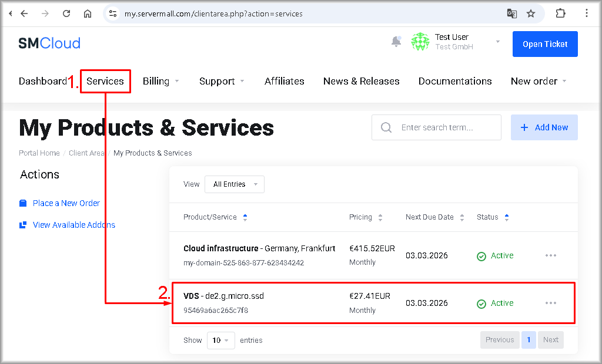This screenshot has height=364, width=602.
Task: Bookmark page with the star icon
Action: click(531, 14)
